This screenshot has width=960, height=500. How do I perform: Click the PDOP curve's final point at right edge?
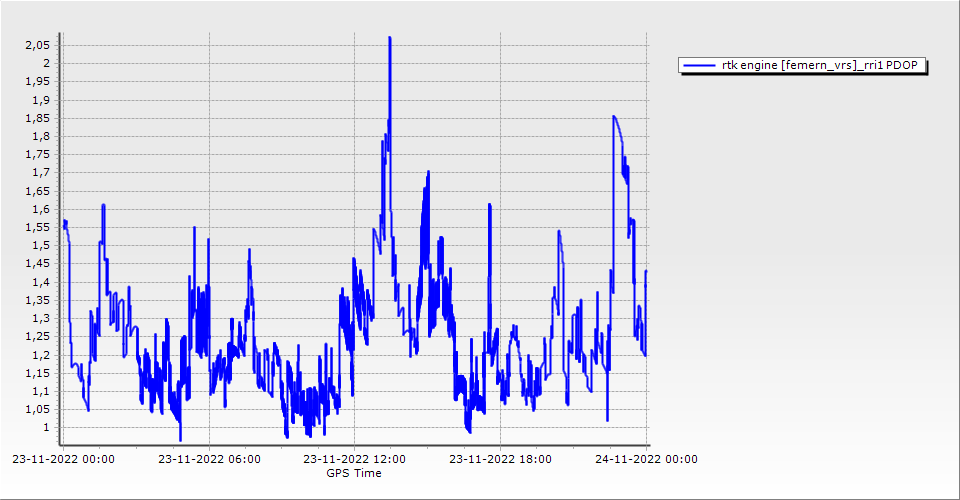(x=646, y=271)
